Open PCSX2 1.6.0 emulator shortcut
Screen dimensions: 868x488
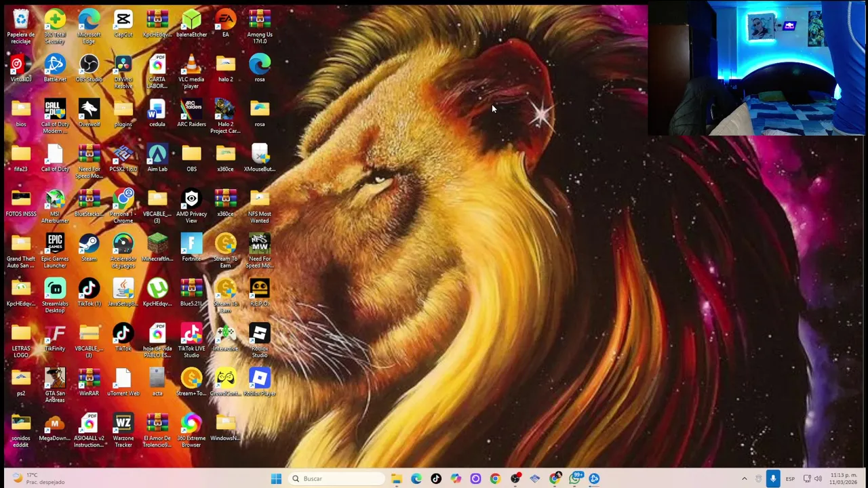pos(123,158)
